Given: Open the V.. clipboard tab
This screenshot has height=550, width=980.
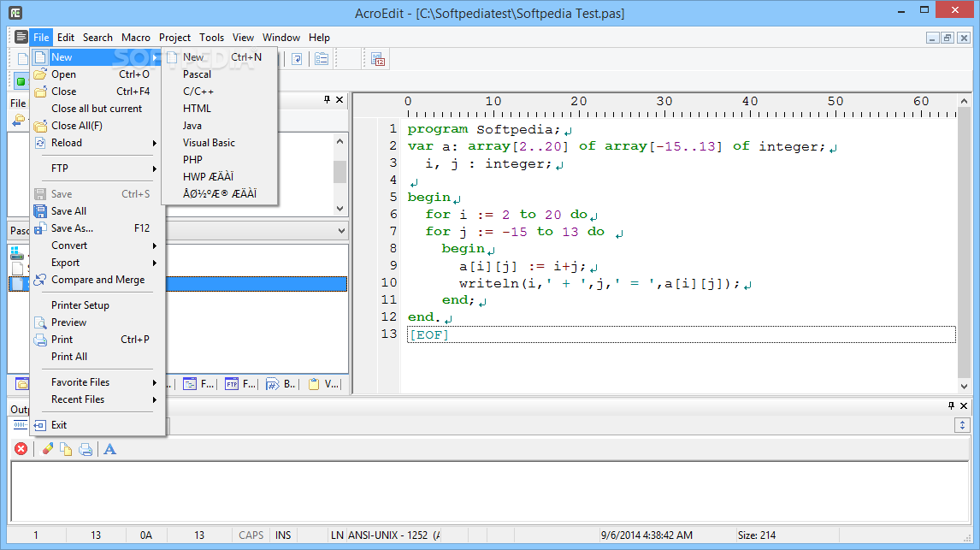Looking at the screenshot, I should (323, 384).
